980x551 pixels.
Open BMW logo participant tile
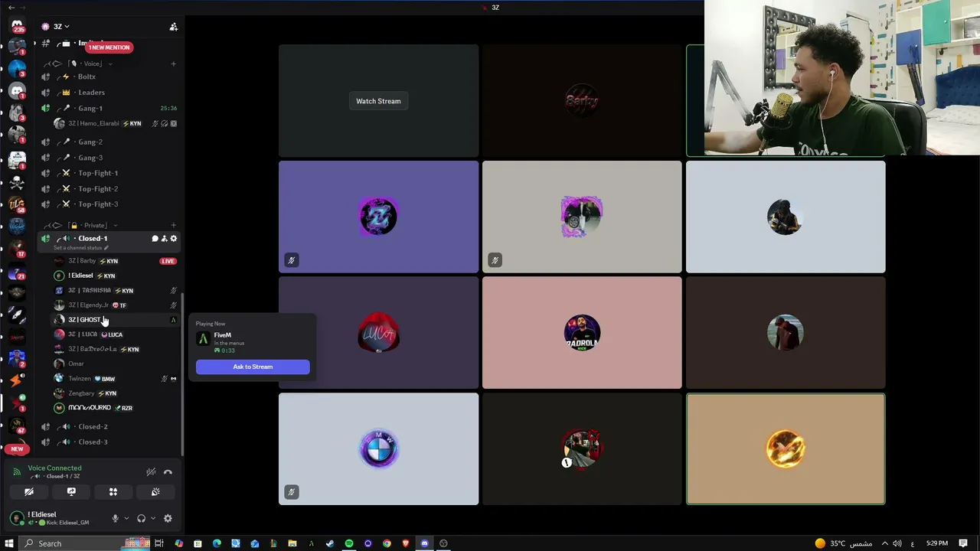click(x=378, y=449)
